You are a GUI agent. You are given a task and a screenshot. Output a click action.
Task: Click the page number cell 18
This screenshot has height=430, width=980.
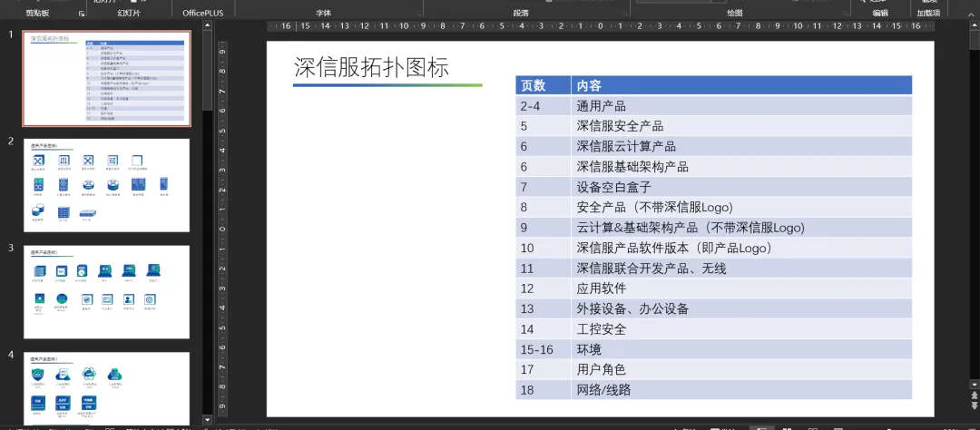(544, 390)
